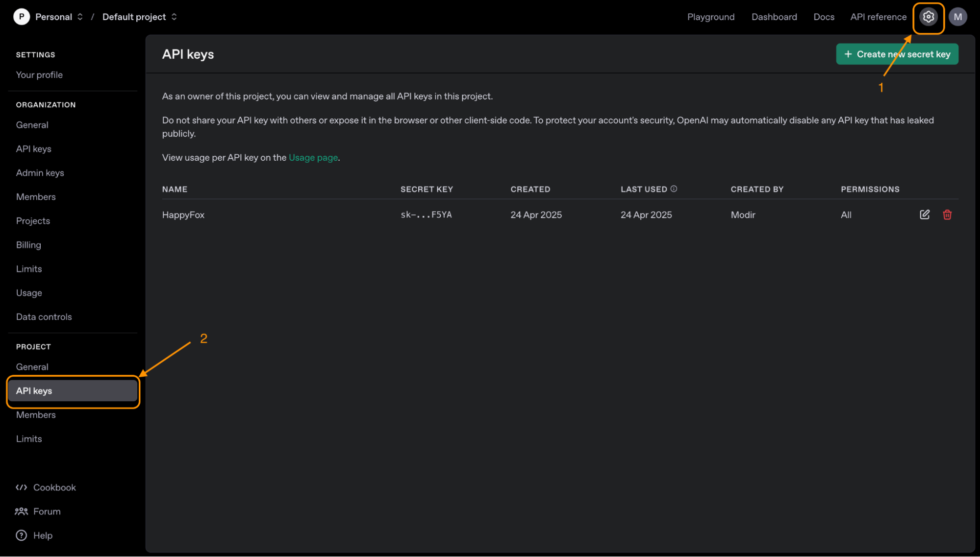Click the SECRET KEY column header
Image resolution: width=980 pixels, height=557 pixels.
tap(427, 189)
